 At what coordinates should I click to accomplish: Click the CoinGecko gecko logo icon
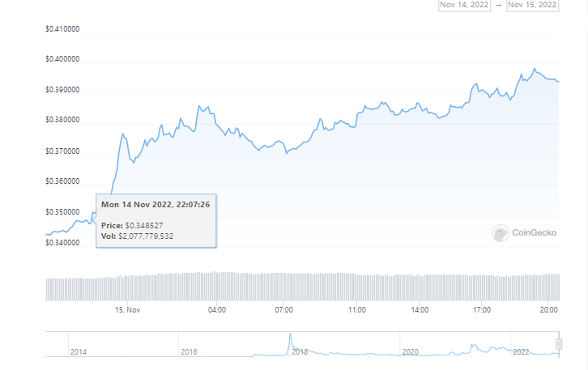pyautogui.click(x=500, y=233)
